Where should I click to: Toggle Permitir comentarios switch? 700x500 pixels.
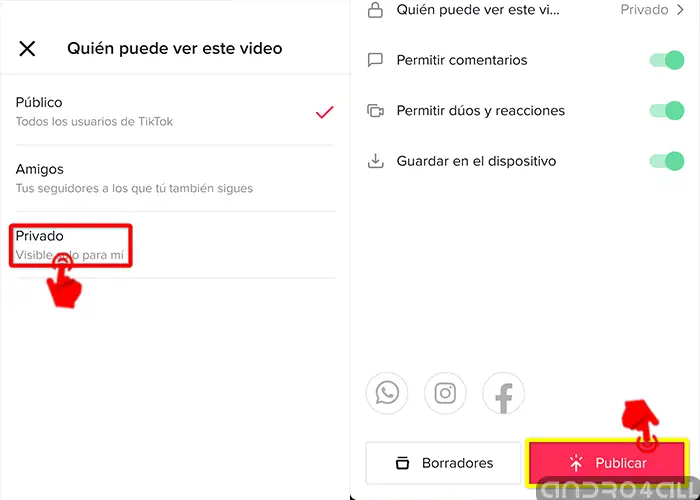point(667,60)
